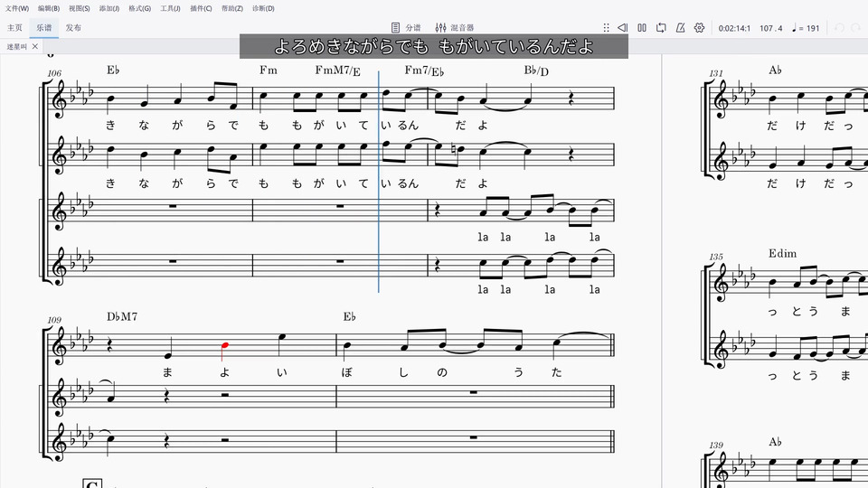Select lyric の in the 109 system
The height and width of the screenshot is (488, 868).
point(441,372)
